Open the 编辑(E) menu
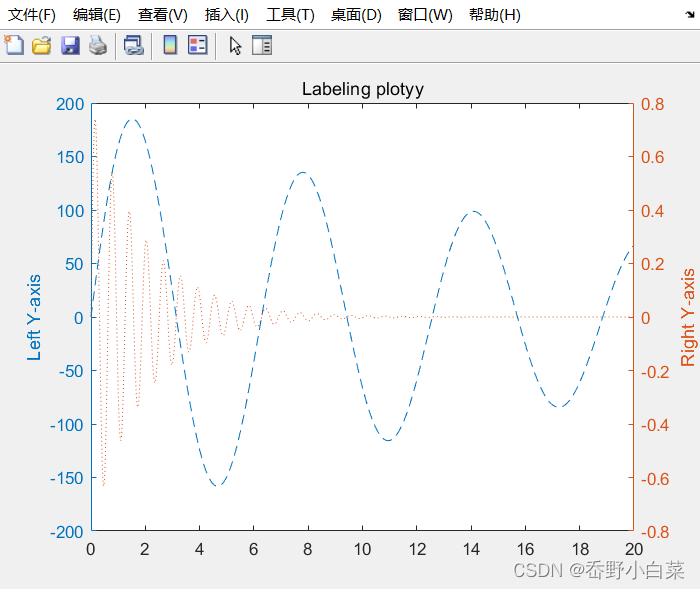 97,15
